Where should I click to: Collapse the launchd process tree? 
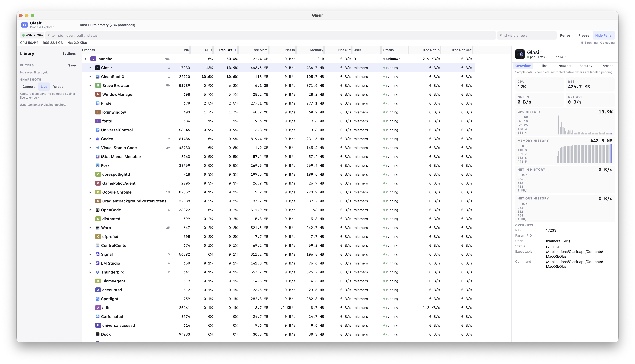[86, 59]
